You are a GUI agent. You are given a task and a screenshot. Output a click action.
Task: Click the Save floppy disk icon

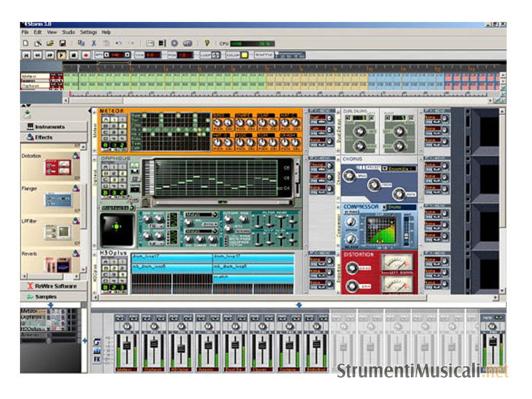pyautogui.click(x=63, y=43)
